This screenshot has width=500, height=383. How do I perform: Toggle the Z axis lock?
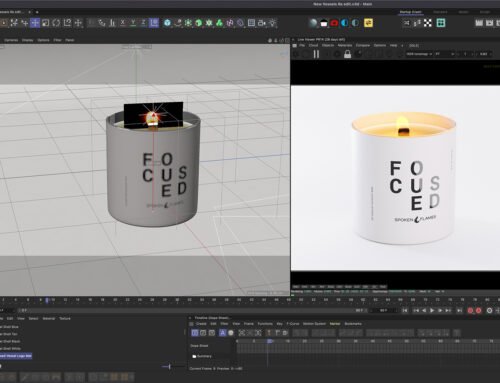point(143,23)
